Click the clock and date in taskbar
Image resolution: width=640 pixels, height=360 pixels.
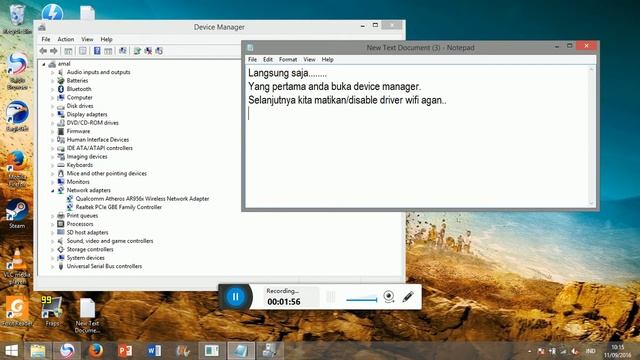coord(618,351)
